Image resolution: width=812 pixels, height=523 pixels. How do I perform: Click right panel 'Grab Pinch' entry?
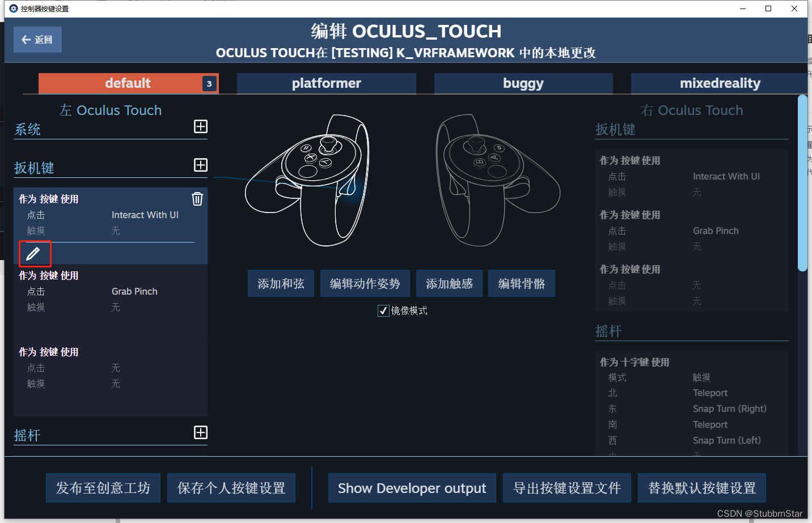(716, 231)
